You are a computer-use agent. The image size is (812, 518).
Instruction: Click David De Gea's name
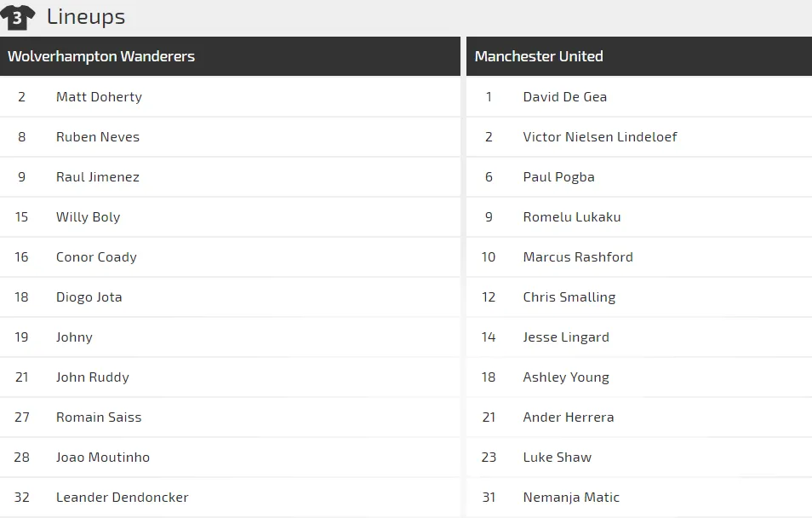point(565,97)
